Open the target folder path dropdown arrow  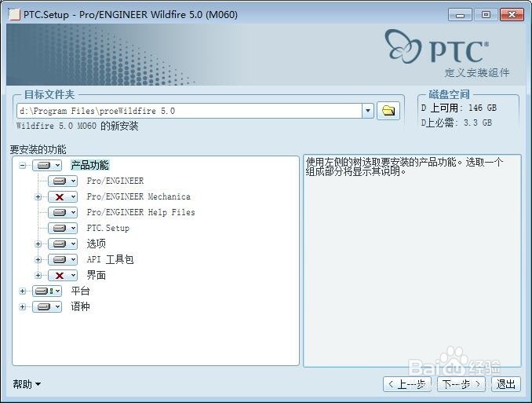coord(368,111)
